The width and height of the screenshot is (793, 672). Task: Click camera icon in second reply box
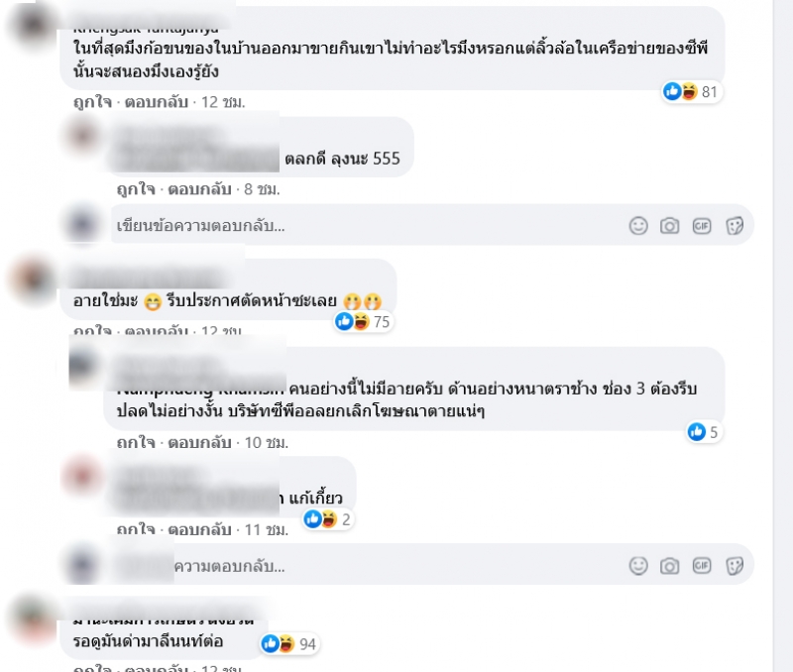(670, 566)
